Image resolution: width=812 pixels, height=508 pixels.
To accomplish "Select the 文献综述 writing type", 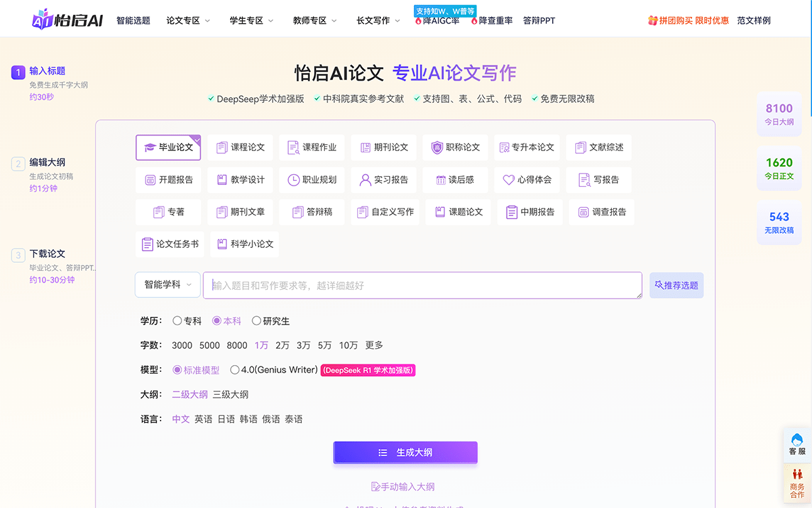I will (x=599, y=147).
